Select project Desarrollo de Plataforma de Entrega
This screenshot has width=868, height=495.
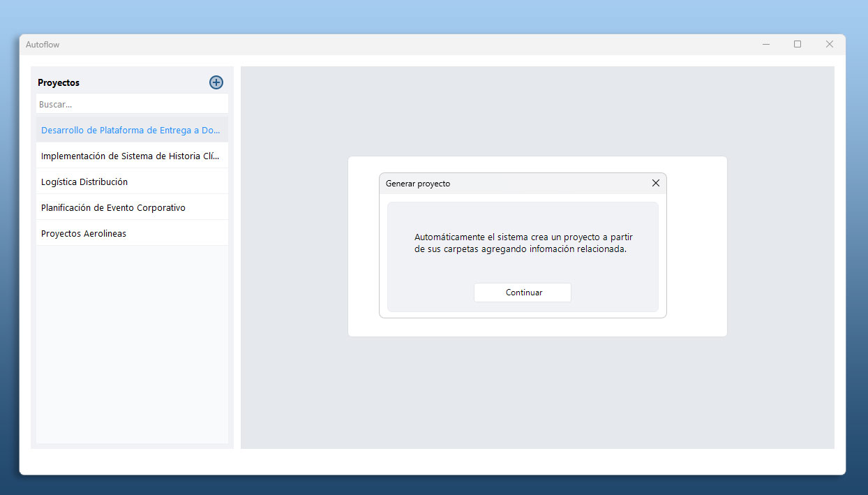click(132, 130)
